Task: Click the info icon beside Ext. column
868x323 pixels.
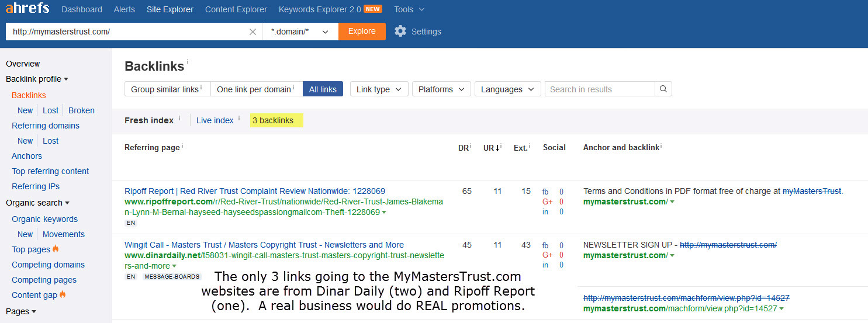Action: (530, 146)
